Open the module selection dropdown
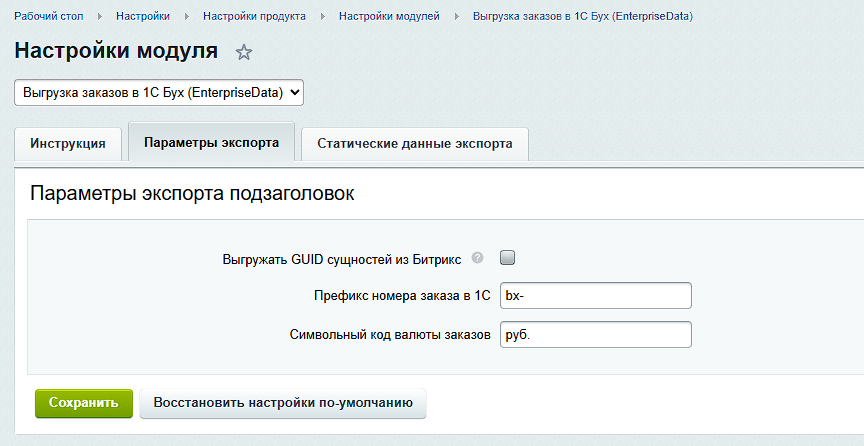 (159, 93)
